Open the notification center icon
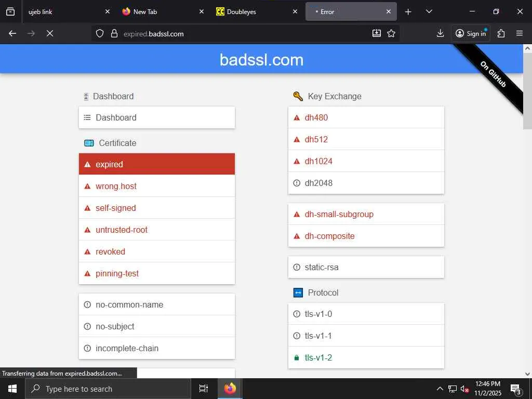This screenshot has width=532, height=399. click(516, 389)
